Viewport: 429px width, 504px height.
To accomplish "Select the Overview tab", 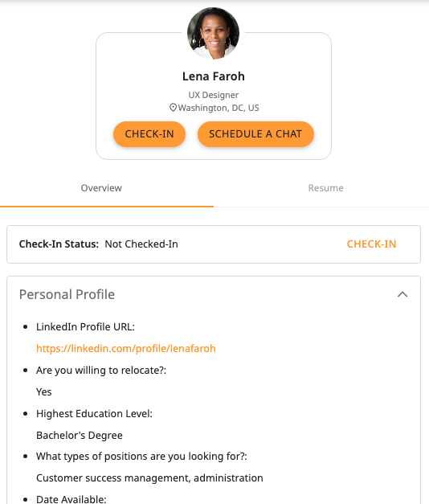I will pos(101,188).
